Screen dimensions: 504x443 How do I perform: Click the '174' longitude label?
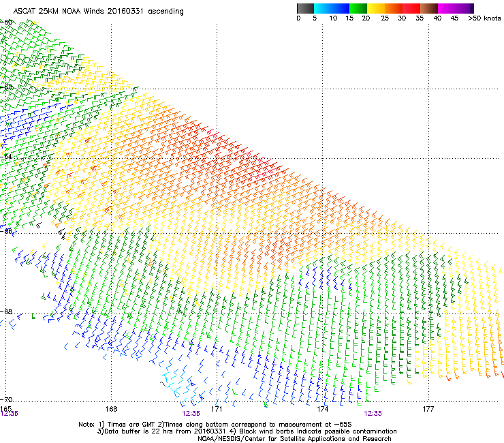pos(322,409)
